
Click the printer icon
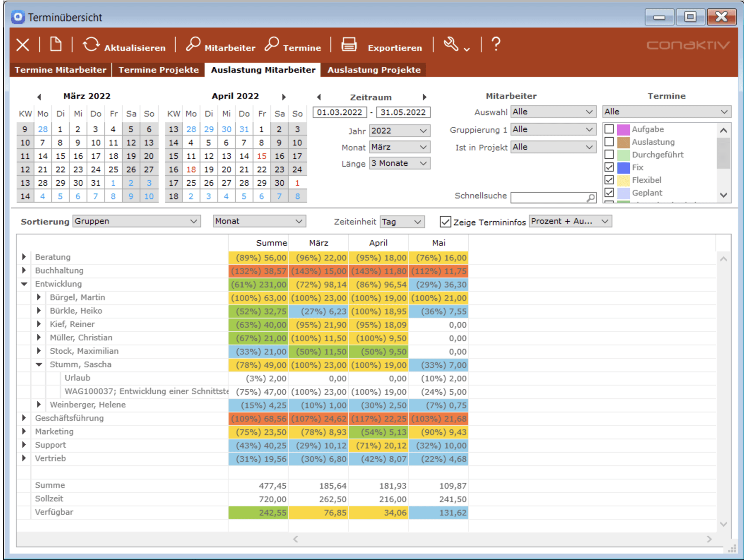(349, 44)
